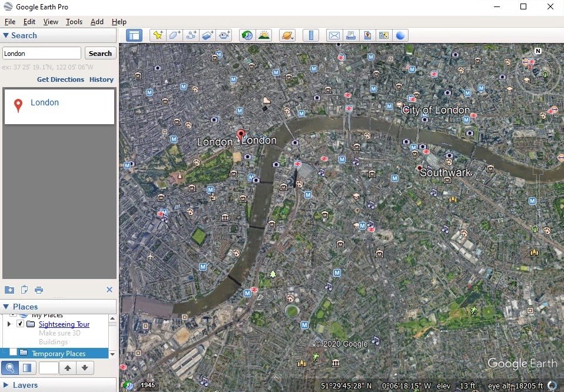Image resolution: width=564 pixels, height=392 pixels.
Task: Open Get Directions link
Action: pyautogui.click(x=61, y=79)
